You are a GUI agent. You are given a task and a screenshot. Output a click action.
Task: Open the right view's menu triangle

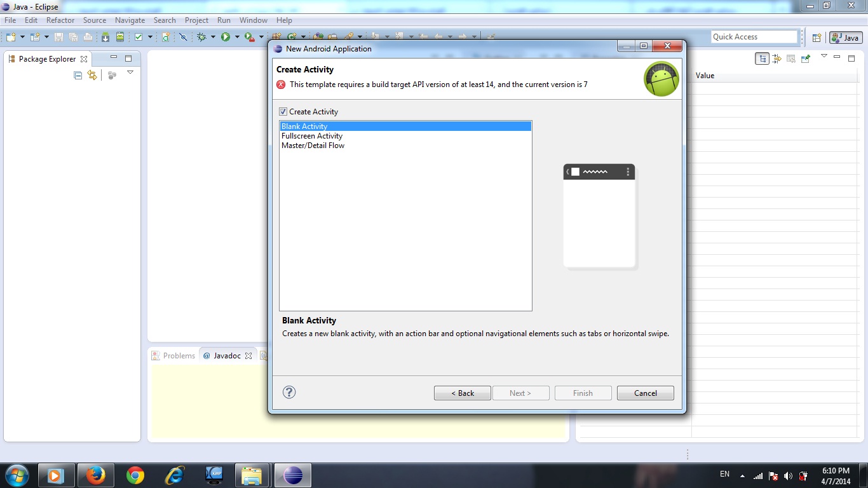824,56
